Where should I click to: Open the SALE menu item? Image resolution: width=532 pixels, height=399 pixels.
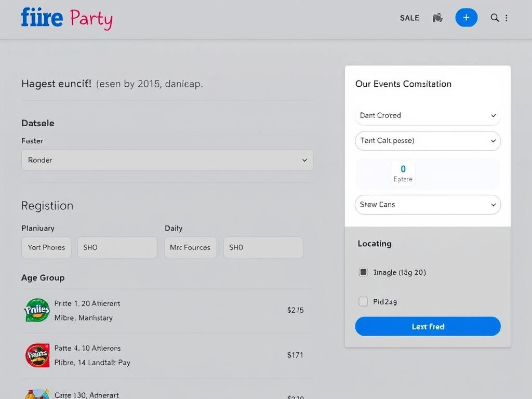(409, 18)
